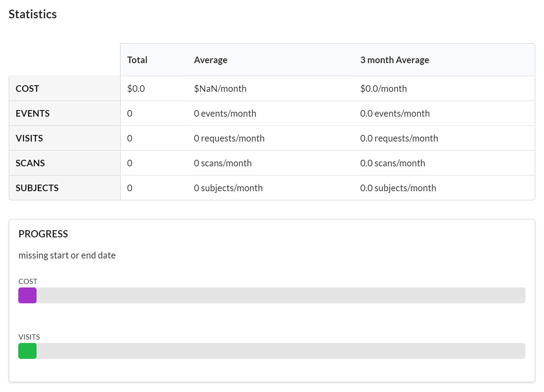Click the 0.0 events/month three-month cell

tap(395, 114)
